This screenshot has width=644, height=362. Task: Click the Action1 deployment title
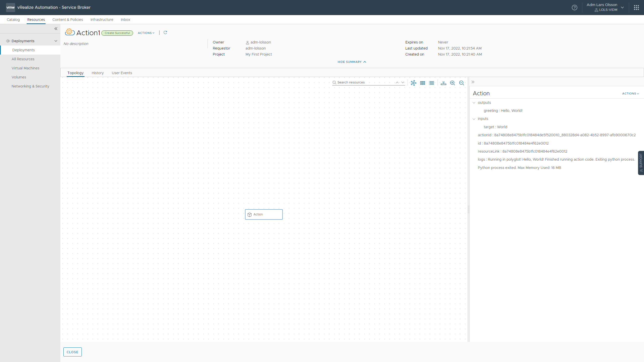tap(88, 33)
